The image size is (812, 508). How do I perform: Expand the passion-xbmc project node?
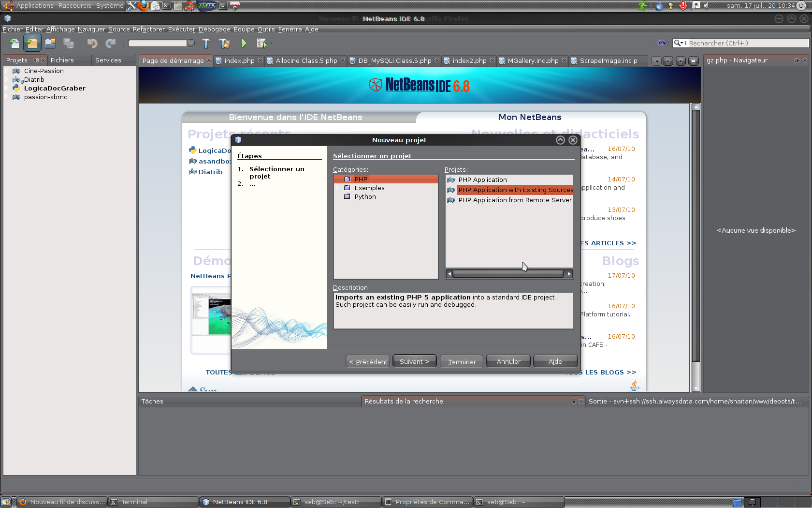coord(7,97)
